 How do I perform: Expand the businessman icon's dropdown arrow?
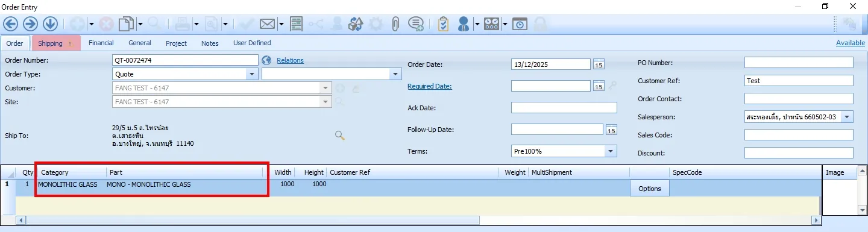click(x=477, y=24)
